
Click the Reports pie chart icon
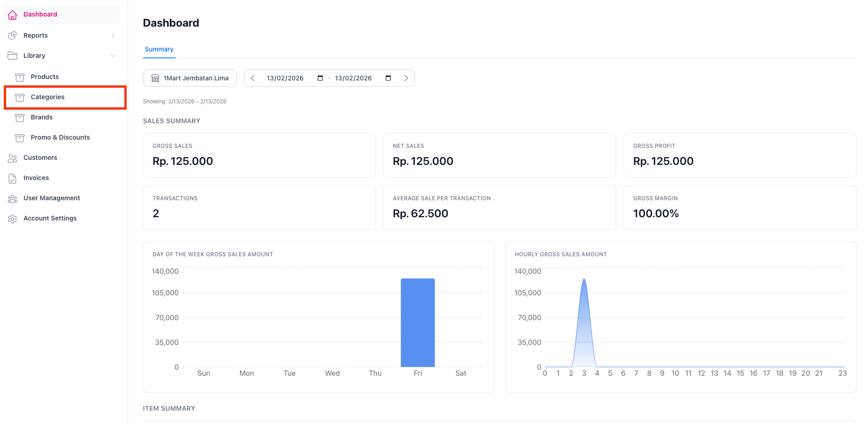pos(12,35)
